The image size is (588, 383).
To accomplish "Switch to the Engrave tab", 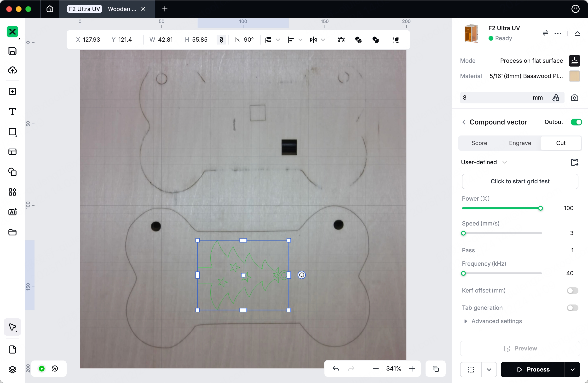I will pyautogui.click(x=520, y=143).
